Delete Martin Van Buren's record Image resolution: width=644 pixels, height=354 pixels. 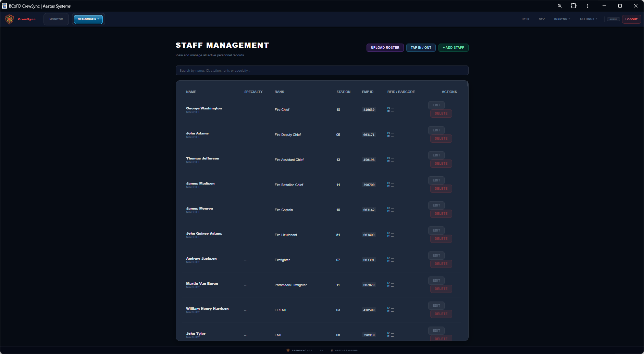coord(441,289)
